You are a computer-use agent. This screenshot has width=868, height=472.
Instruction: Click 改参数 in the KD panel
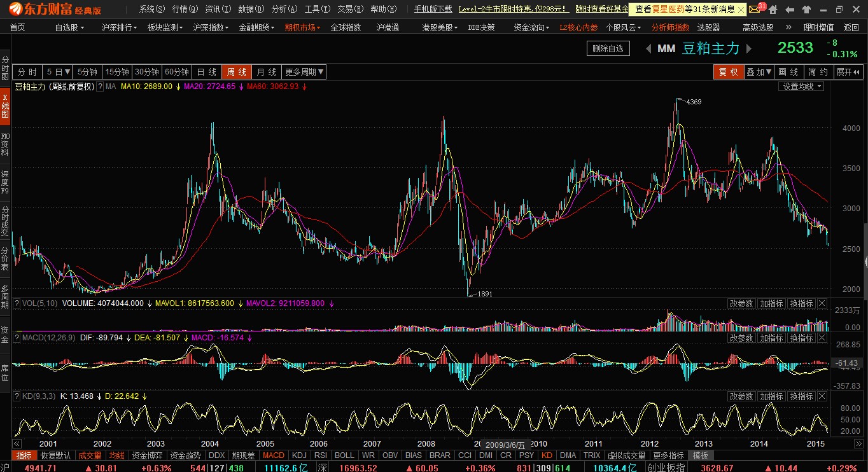tap(741, 396)
